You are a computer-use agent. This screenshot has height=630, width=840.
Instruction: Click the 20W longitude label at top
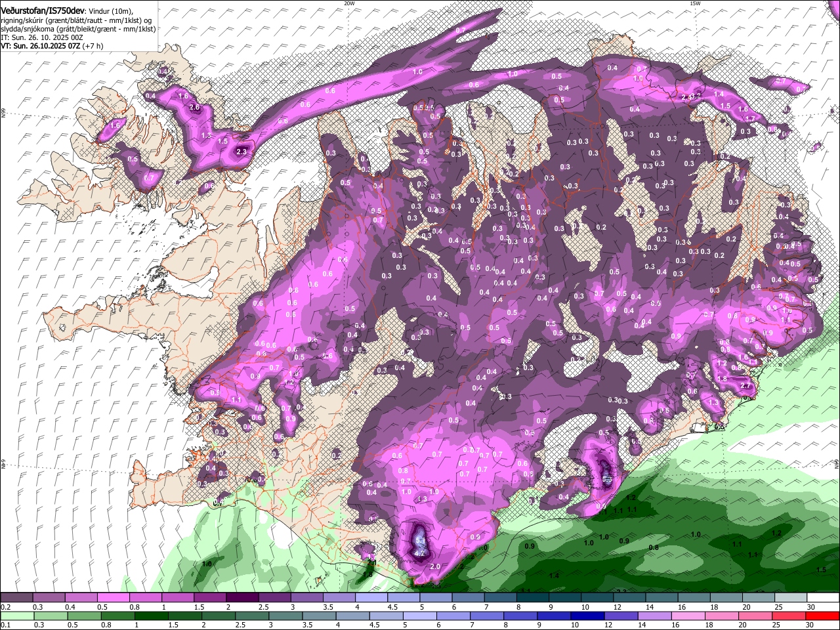click(349, 3)
